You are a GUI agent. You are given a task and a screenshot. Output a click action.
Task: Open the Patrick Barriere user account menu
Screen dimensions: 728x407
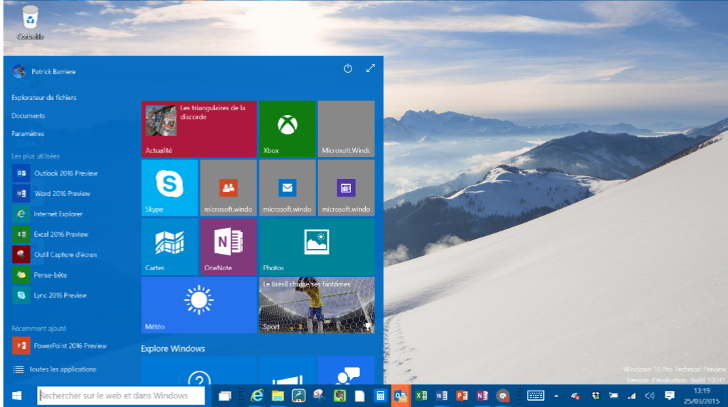coord(46,72)
